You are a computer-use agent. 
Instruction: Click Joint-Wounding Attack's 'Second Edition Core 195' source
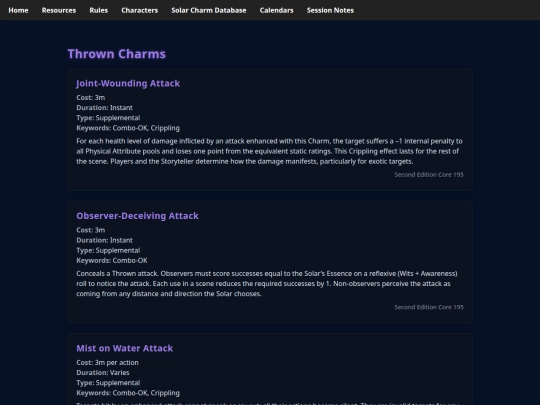(x=429, y=175)
